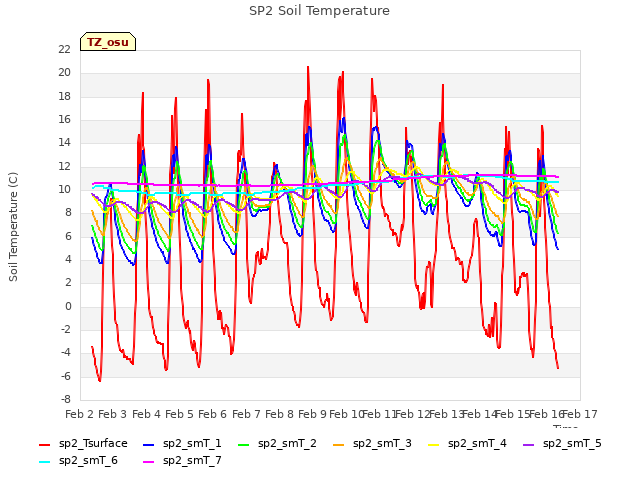The height and width of the screenshot is (480, 640).
Task: Click the Feb 2 x-axis tick label
Action: coord(80,414)
